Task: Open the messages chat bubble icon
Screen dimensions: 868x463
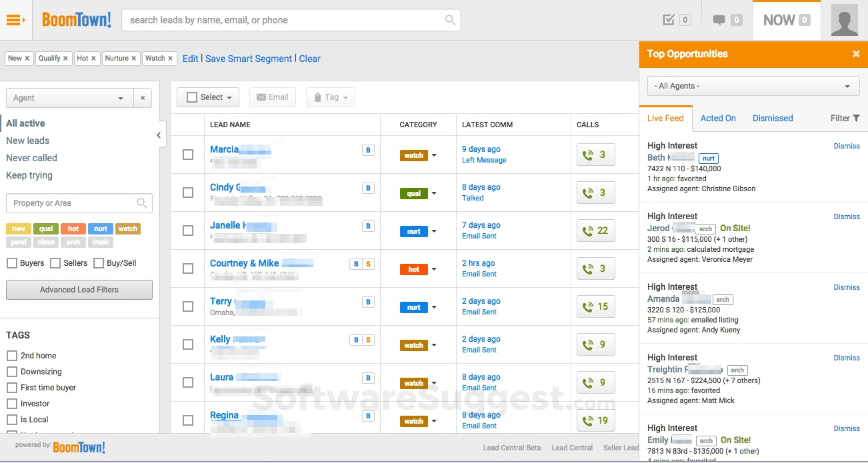Action: 719,20
